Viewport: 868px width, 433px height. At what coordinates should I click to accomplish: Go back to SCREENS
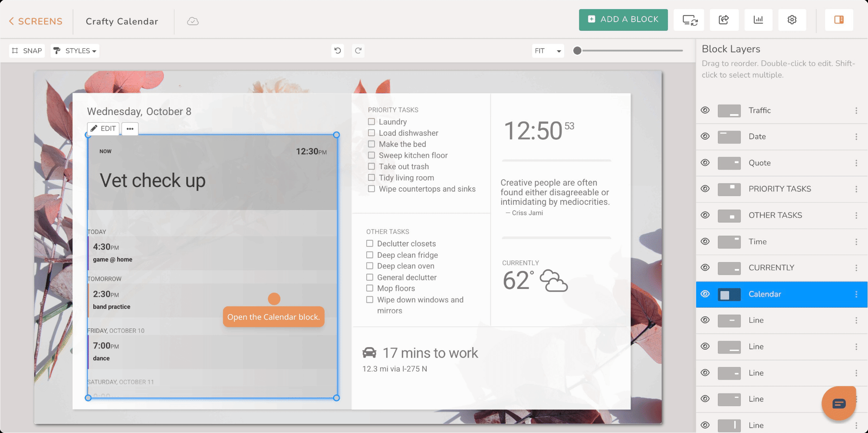pos(36,21)
